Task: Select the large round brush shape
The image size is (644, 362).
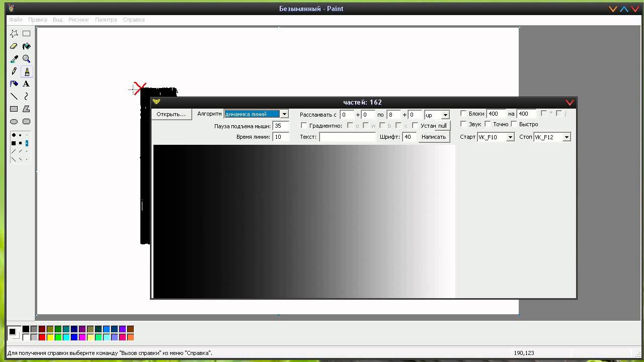Action: coord(14,135)
